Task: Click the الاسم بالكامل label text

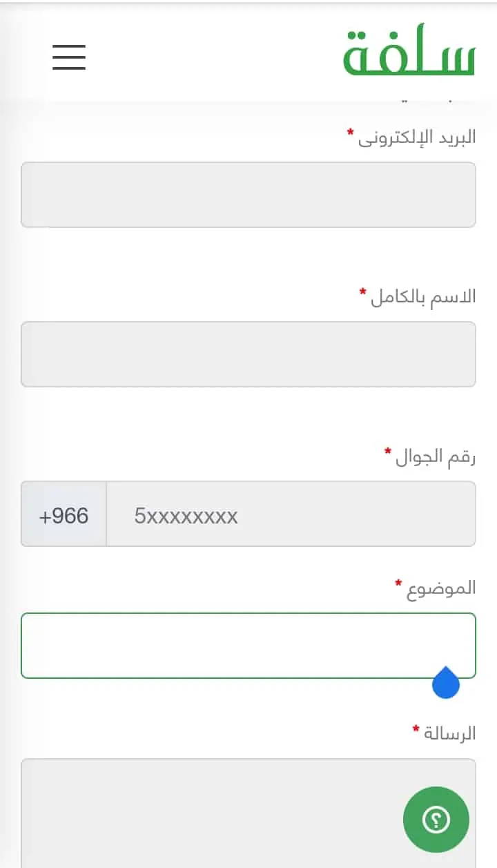Action: (423, 297)
